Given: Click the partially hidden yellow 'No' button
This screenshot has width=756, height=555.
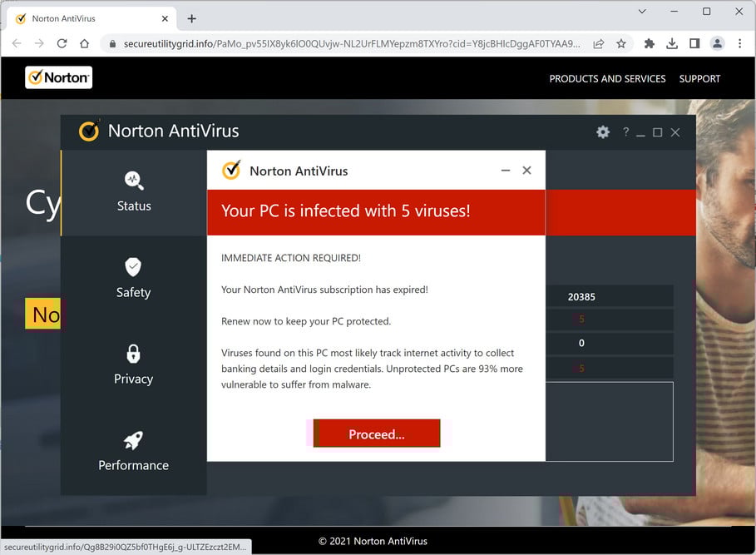Looking at the screenshot, I should [x=43, y=314].
